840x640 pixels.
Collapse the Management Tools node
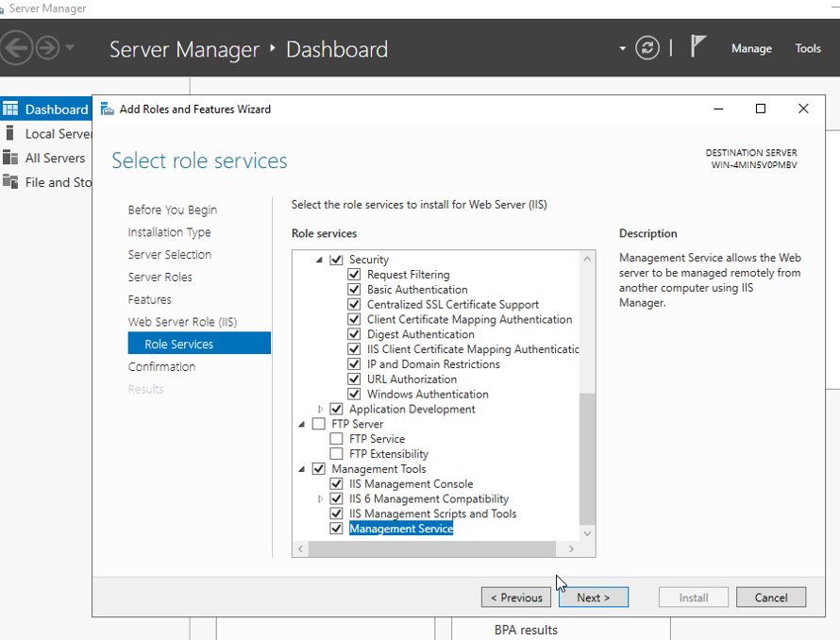pos(302,469)
